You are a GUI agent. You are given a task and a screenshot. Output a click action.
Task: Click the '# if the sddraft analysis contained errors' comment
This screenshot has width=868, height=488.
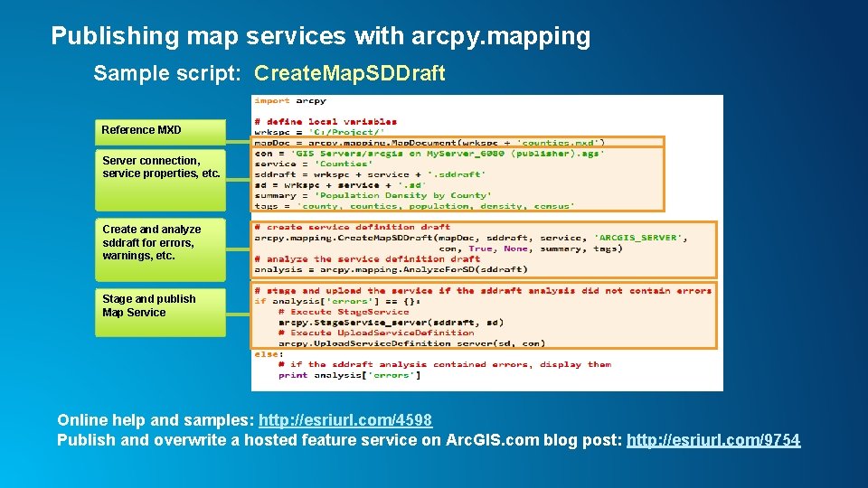445,364
